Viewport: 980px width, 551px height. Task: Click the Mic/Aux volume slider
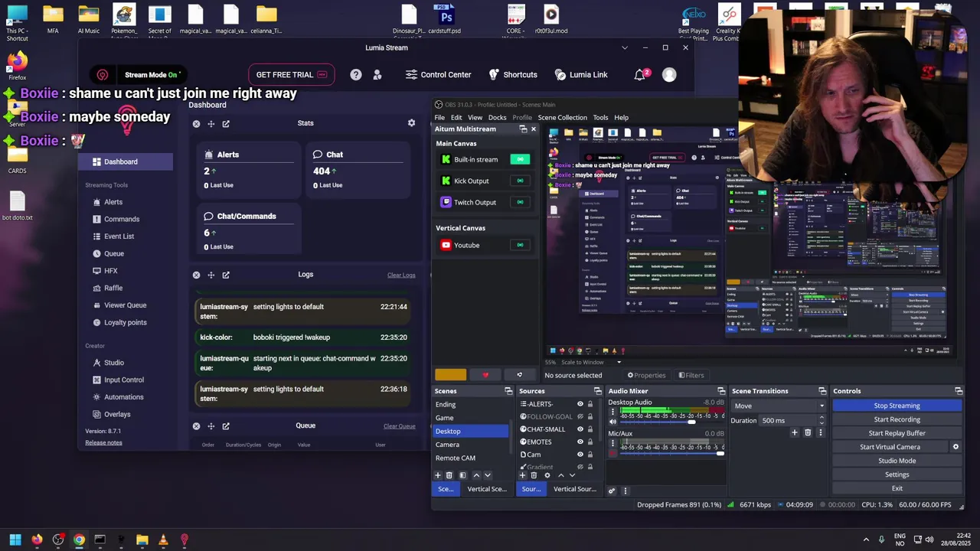671,454
